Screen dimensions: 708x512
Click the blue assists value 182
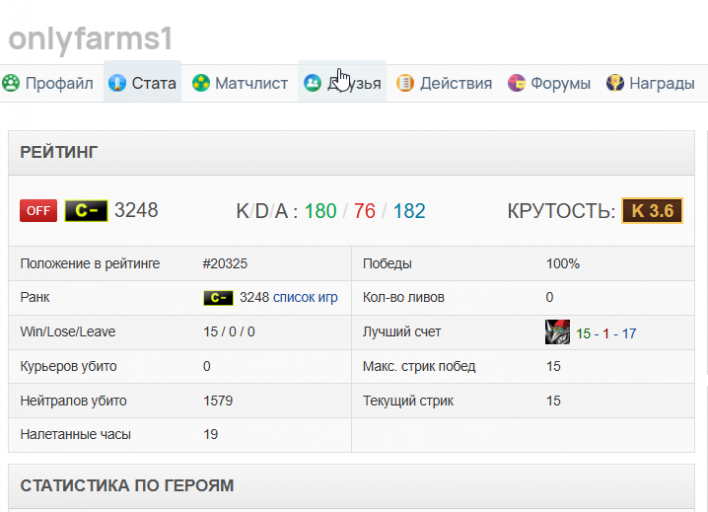409,211
